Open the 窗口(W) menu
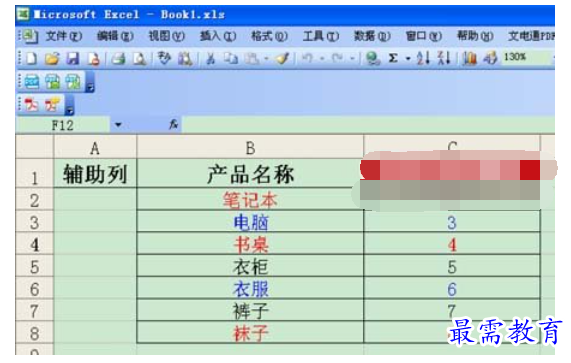The height and width of the screenshot is (363, 571). [x=424, y=36]
